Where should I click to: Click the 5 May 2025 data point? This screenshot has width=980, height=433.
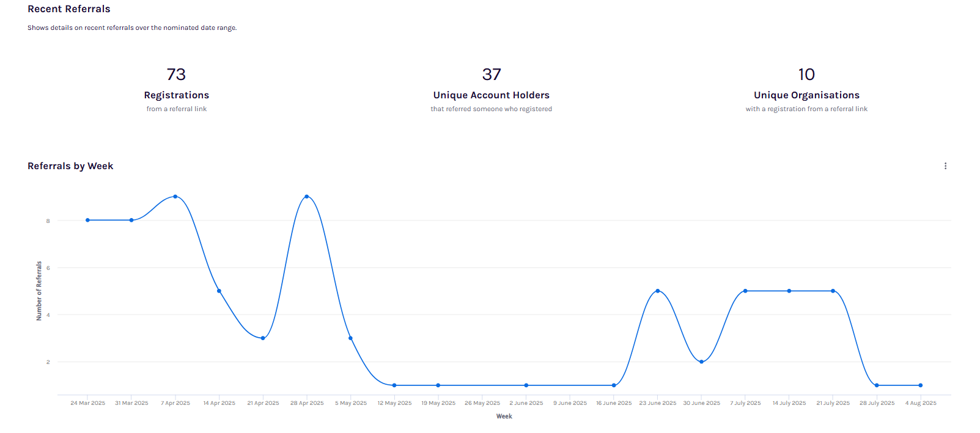(x=350, y=338)
